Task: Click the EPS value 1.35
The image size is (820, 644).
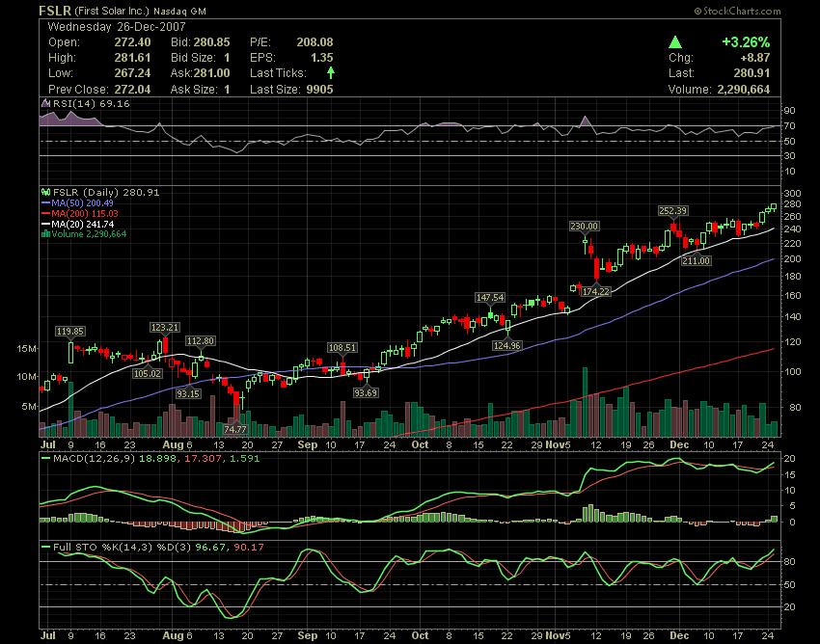Action: click(x=322, y=58)
